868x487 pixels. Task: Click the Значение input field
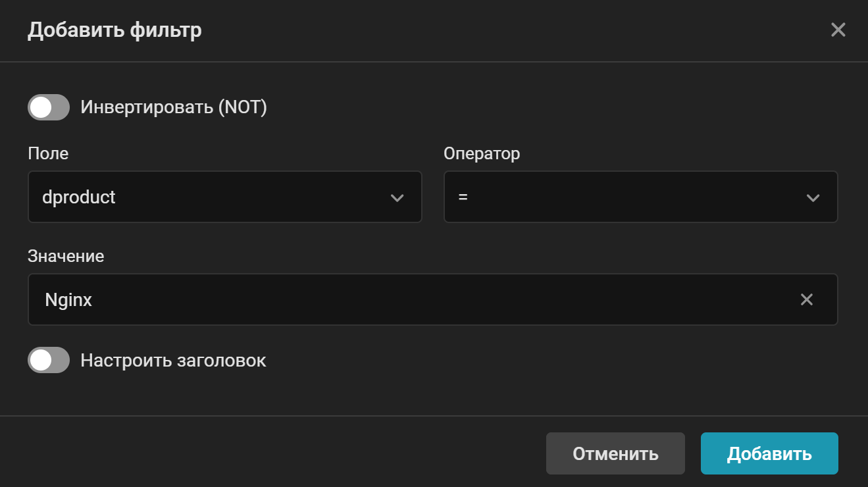(x=395, y=299)
